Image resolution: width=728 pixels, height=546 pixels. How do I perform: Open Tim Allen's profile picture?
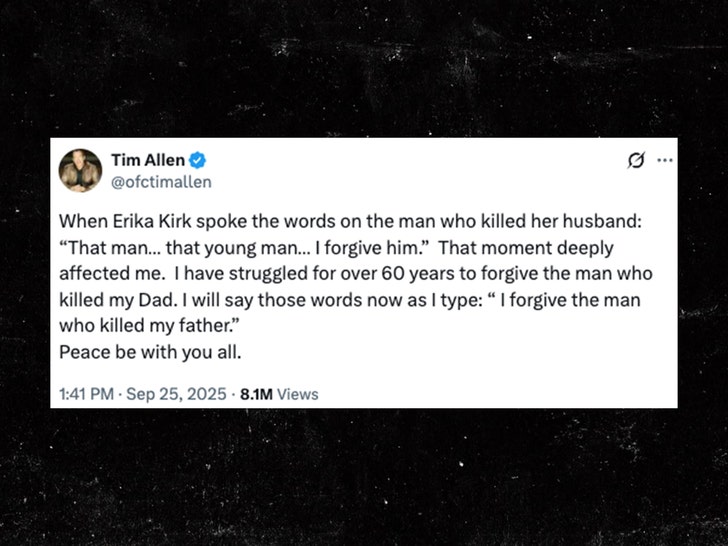81,171
